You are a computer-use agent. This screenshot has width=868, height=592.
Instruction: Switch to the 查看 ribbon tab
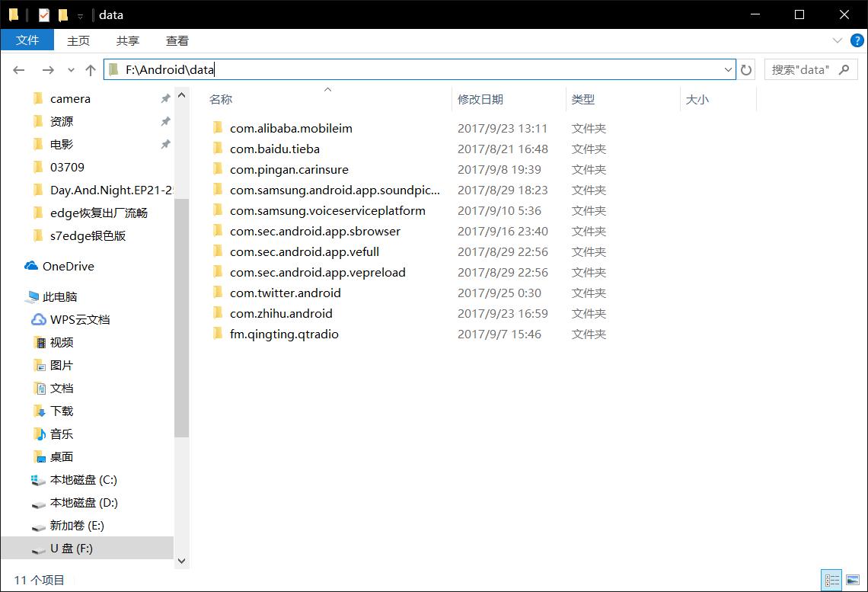pos(177,40)
